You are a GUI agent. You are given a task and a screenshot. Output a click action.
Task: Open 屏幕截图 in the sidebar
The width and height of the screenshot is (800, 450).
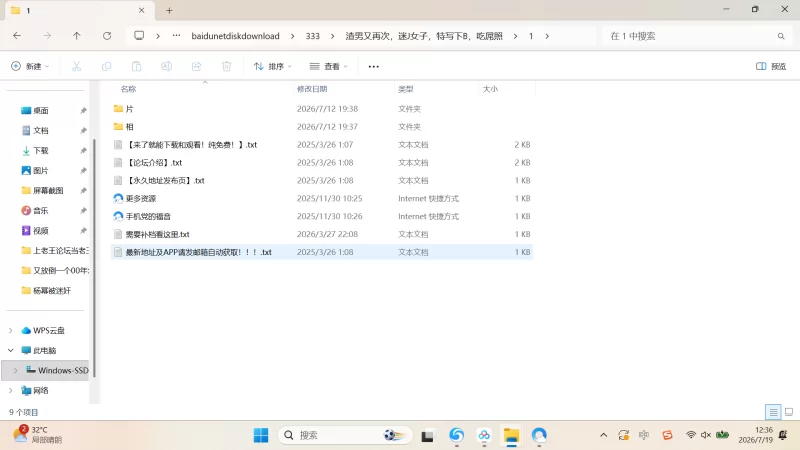[x=48, y=190]
